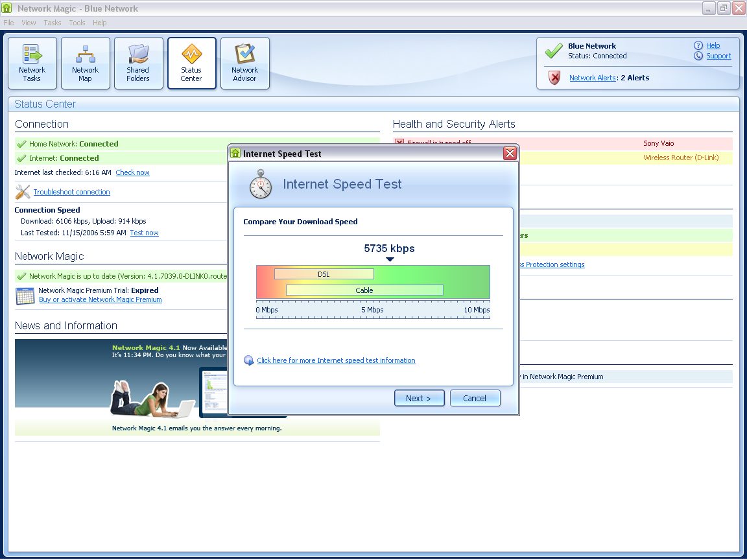The image size is (747, 560).
Task: Click the troubleshoot connection tools icon
Action: pos(23,192)
